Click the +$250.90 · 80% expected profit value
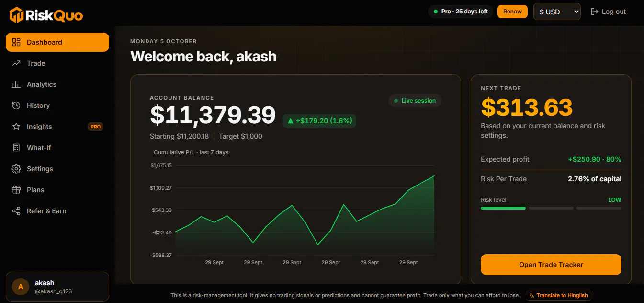Viewport: 644px width, 303px height. coord(595,159)
